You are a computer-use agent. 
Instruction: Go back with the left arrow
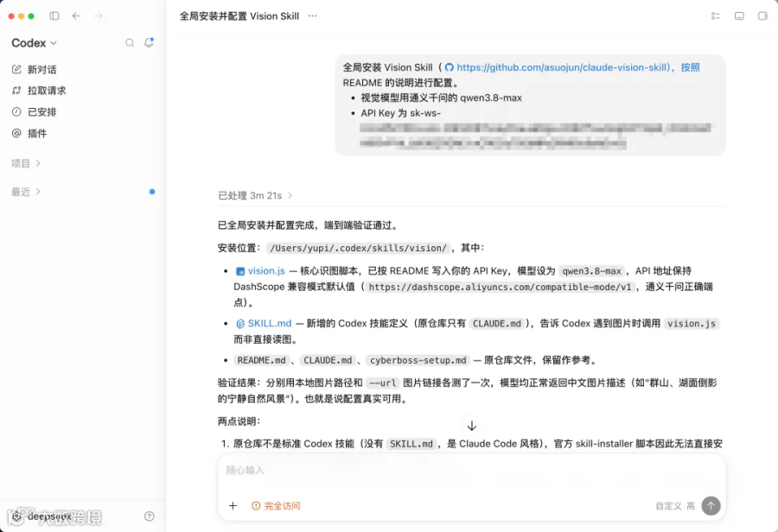tap(76, 16)
